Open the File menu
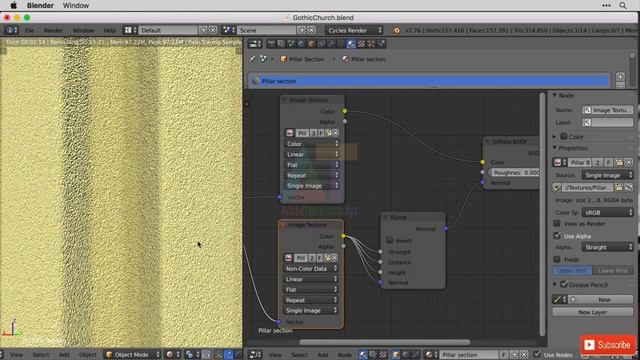This screenshot has height=360, width=640. 29,30
